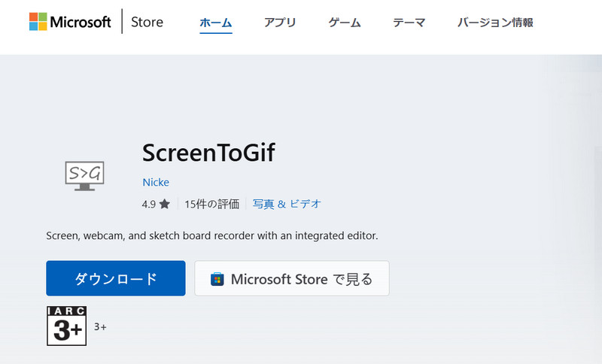Click the Microsoft logo in the header
Screen dimensions: 602x364
click(70, 22)
